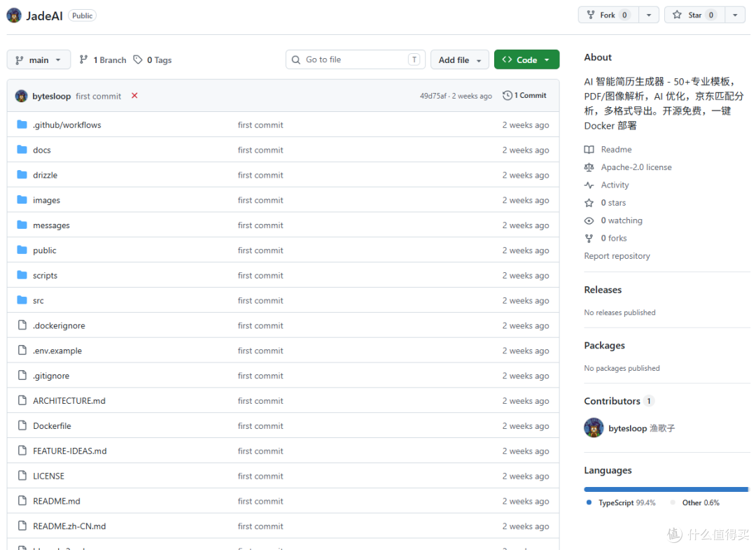The image size is (756, 550).
Task: Click the .github/workflows folder icon
Action: (22, 125)
